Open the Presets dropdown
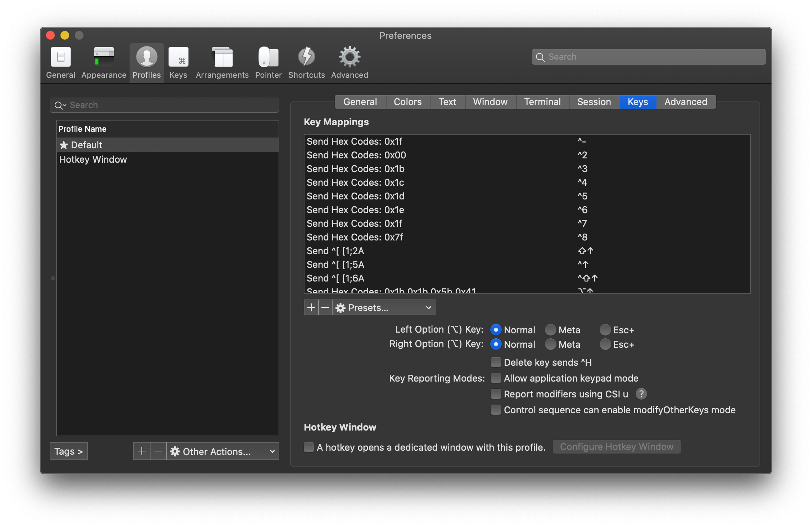This screenshot has width=812, height=527. [384, 308]
